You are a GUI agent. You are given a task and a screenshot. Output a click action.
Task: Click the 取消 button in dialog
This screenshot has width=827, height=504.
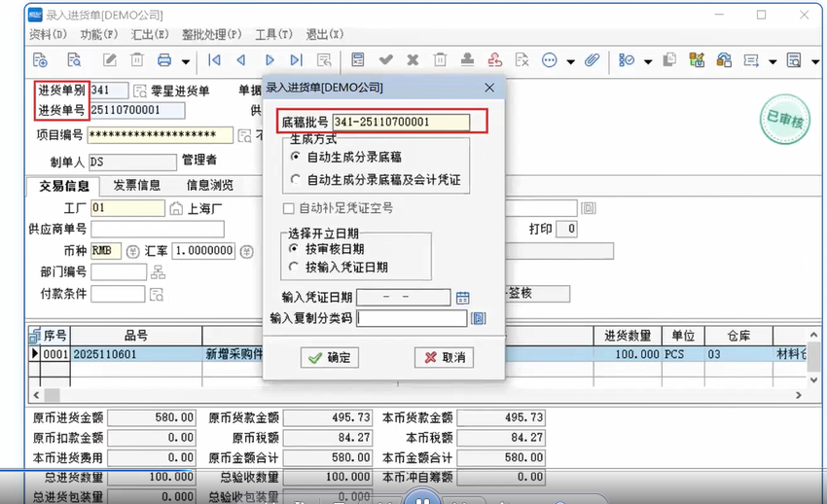(444, 357)
